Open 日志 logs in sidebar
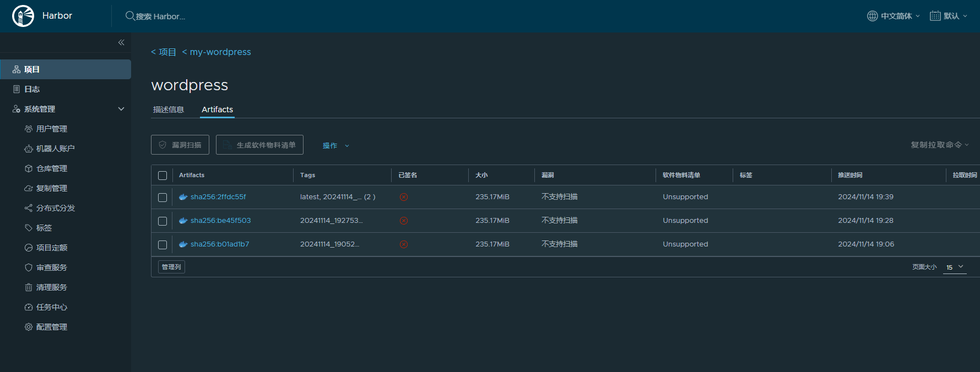This screenshot has width=980, height=372. click(x=32, y=89)
